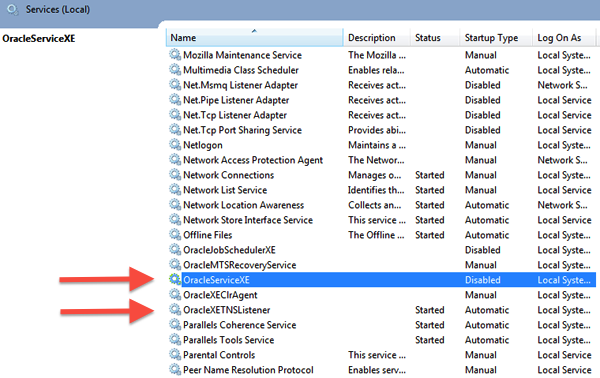Click 'Collects an...' description cell
Viewport: 600px width, 378px height.
(x=375, y=205)
